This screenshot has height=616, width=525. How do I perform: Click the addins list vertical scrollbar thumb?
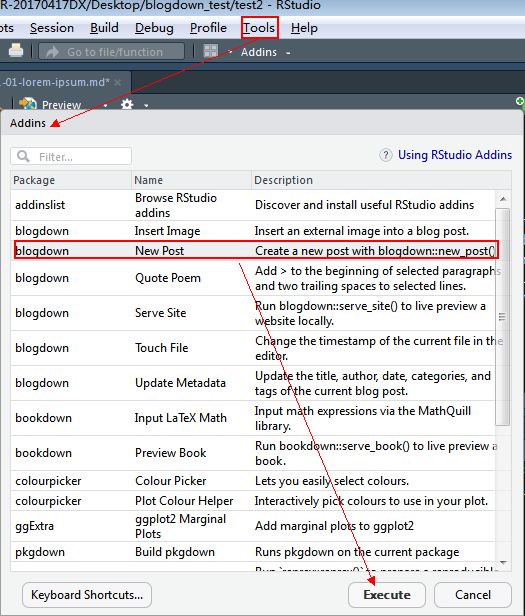coord(502,317)
